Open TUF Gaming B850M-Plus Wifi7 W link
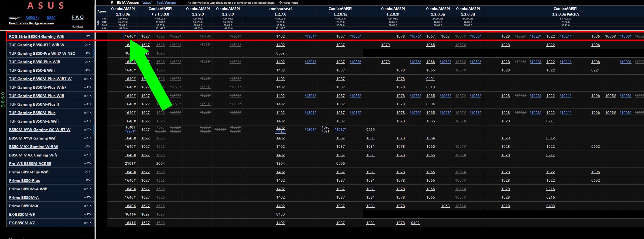 40,79
